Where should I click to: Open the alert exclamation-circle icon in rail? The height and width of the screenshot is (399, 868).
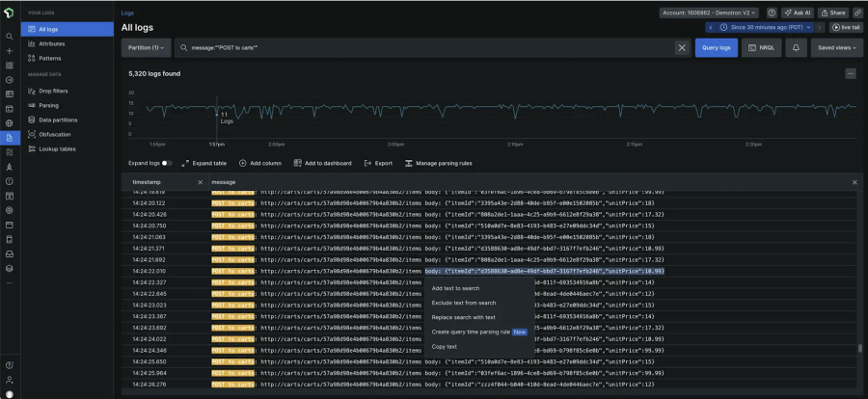(x=10, y=181)
